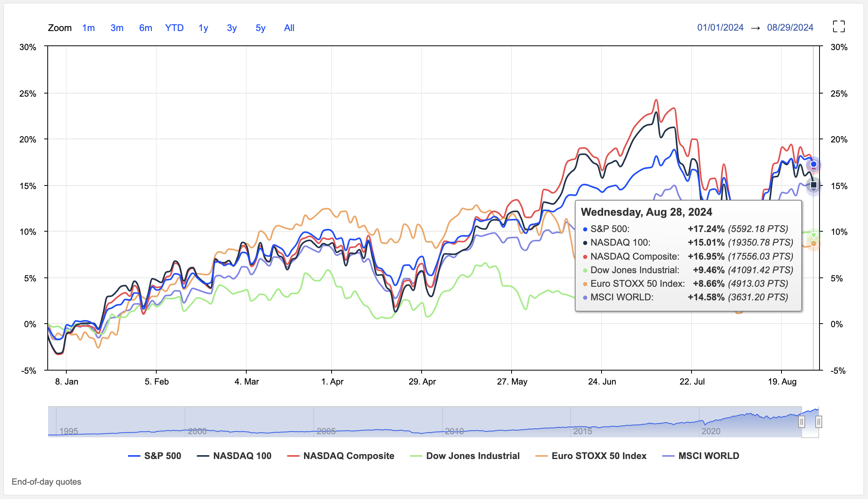The width and height of the screenshot is (868, 499).
Task: Set zoom range to 3m
Action: point(117,28)
